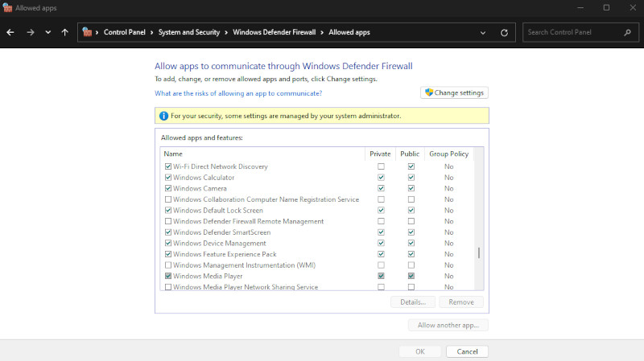Click the firewall icon in address bar
The height and width of the screenshot is (361, 644).
[87, 32]
